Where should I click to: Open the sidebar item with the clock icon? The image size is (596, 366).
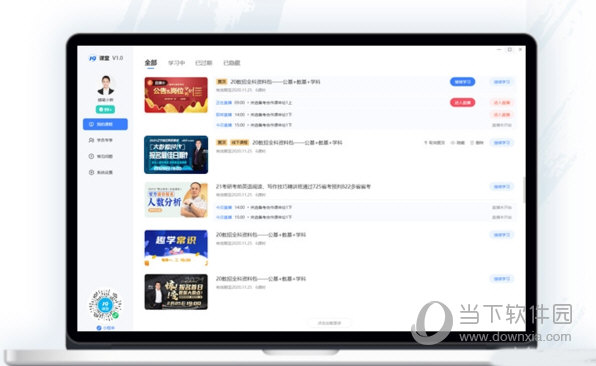pos(101,156)
